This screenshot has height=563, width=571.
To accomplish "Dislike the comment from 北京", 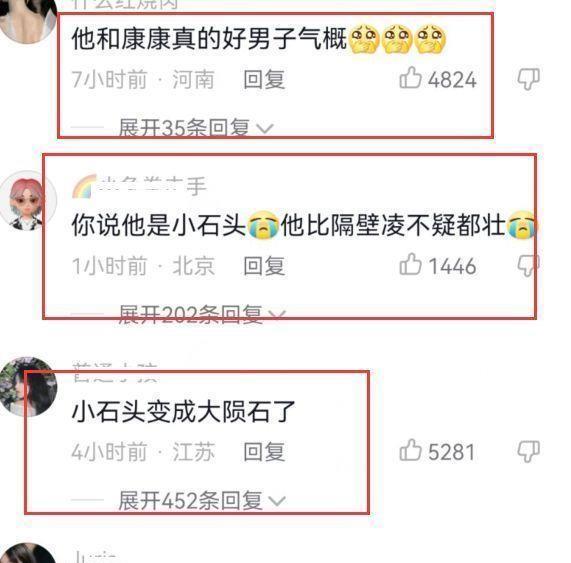I will pos(528,265).
